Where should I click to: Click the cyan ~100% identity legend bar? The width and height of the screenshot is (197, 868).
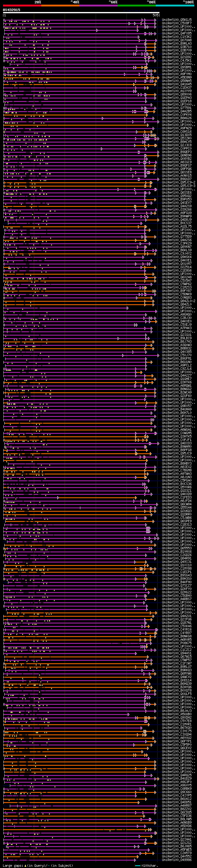(175, 6)
